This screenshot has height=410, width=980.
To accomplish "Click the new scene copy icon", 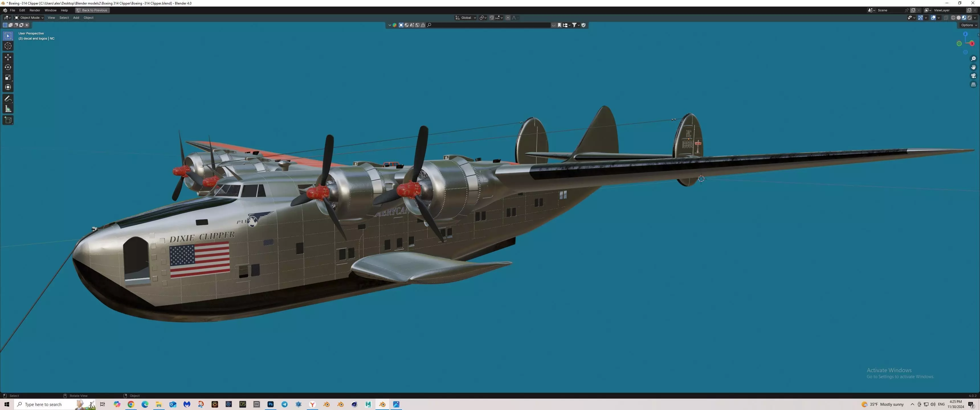I will [913, 10].
